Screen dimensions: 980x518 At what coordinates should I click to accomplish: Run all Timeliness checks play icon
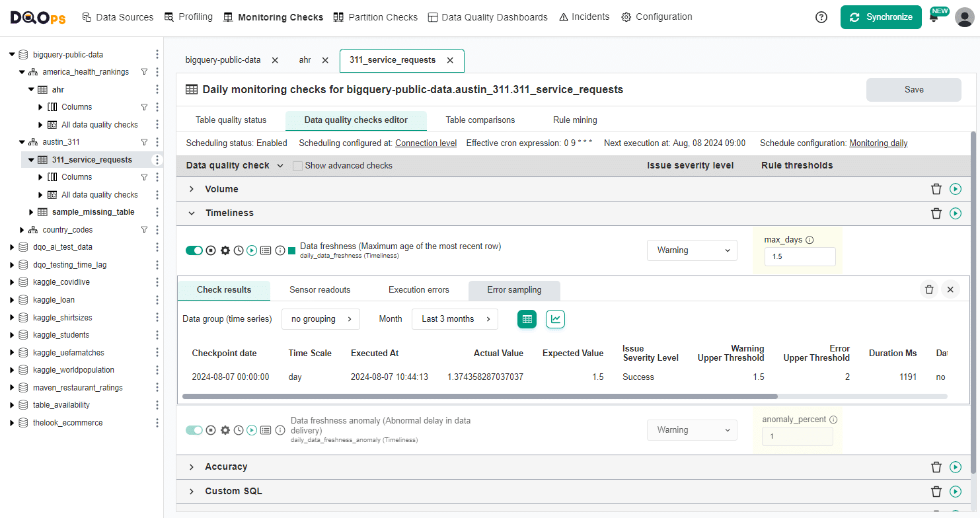point(956,213)
